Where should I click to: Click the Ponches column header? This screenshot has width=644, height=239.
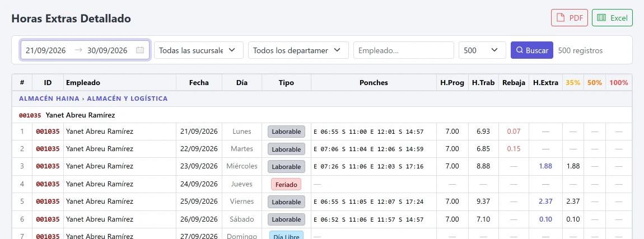pos(374,82)
